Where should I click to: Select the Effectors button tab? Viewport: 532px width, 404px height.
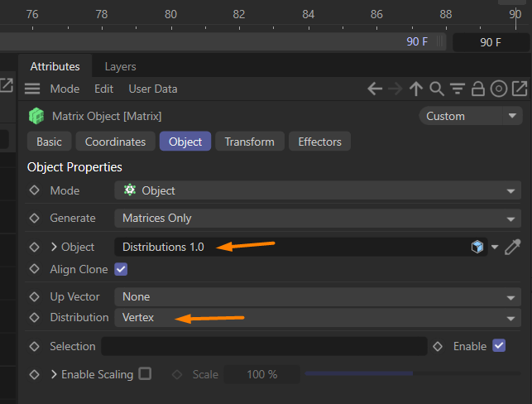319,142
